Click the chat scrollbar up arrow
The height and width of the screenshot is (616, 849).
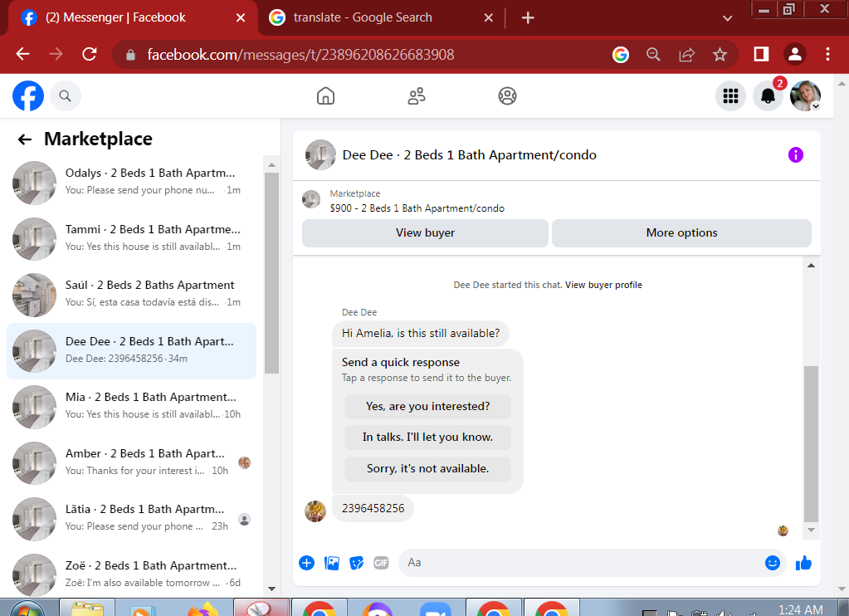(811, 266)
